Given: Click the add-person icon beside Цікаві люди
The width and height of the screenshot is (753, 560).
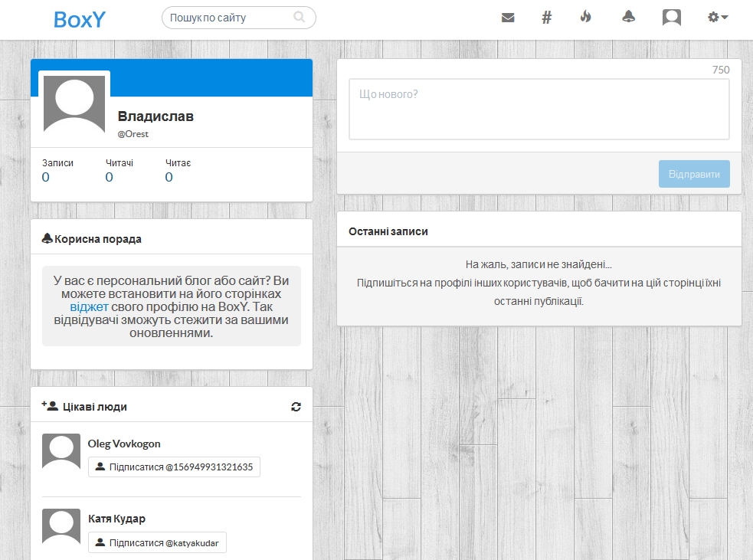Looking at the screenshot, I should [47, 406].
